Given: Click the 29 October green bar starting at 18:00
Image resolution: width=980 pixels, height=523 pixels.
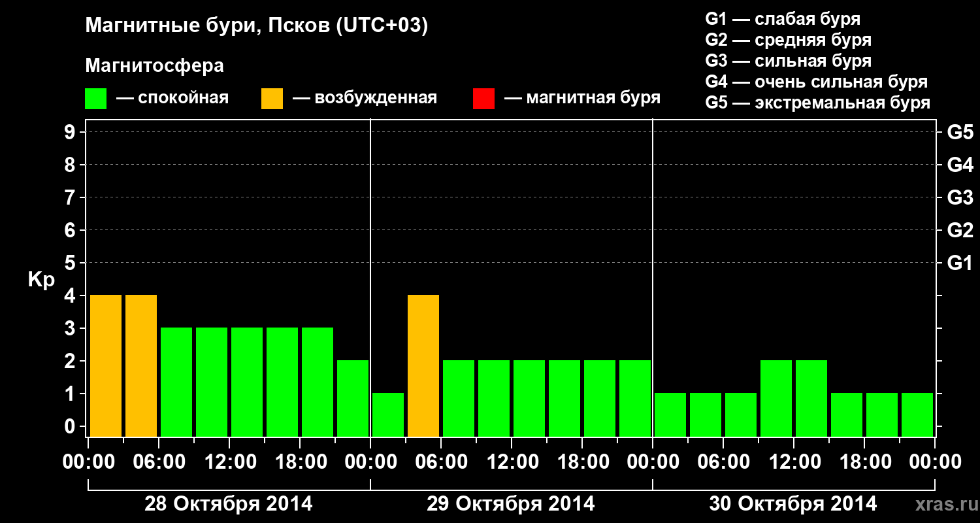Looking at the screenshot, I should pos(600,398).
